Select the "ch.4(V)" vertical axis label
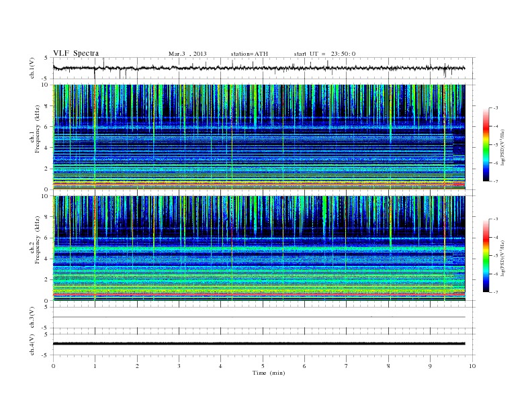 (x=32, y=345)
